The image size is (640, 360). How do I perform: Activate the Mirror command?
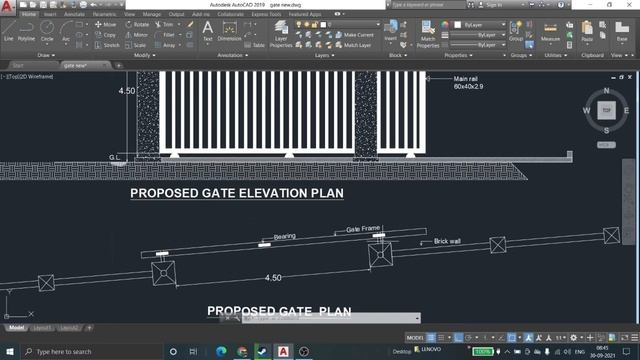137,35
